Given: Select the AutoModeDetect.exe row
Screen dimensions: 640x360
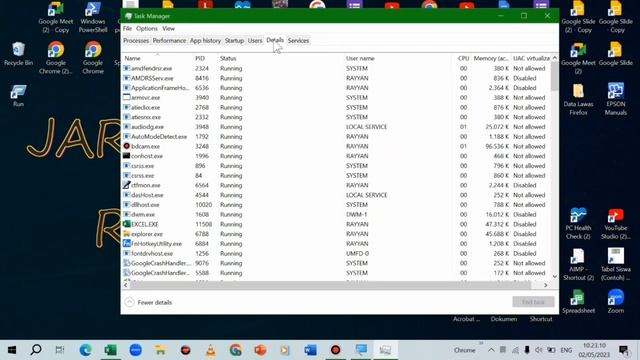Looking at the screenshot, I should coord(336,137).
